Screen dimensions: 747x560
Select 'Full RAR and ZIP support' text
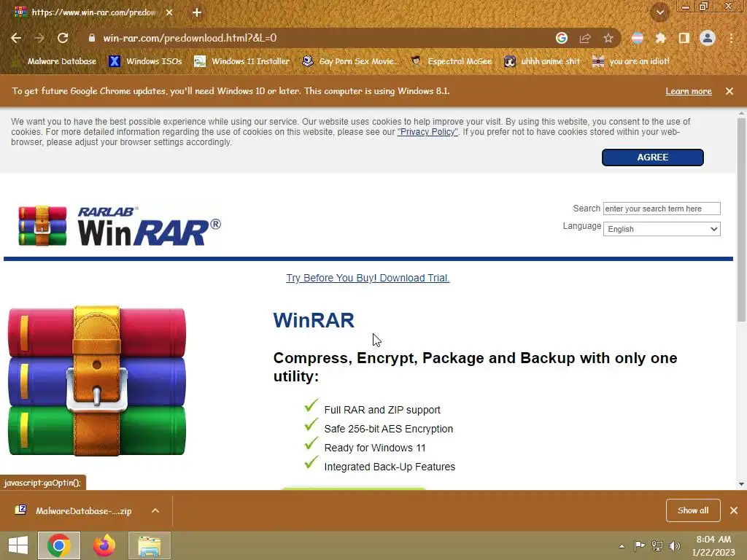382,410
